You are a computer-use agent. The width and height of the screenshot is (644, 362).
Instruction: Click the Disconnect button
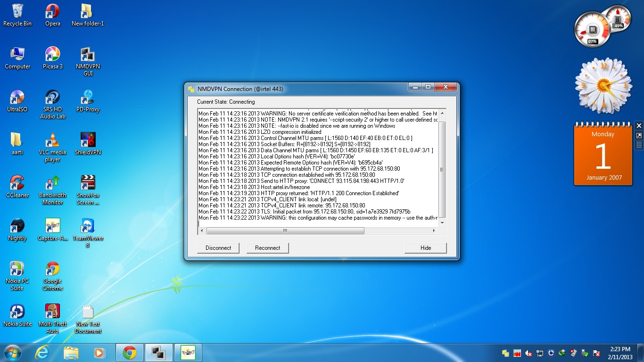[218, 248]
